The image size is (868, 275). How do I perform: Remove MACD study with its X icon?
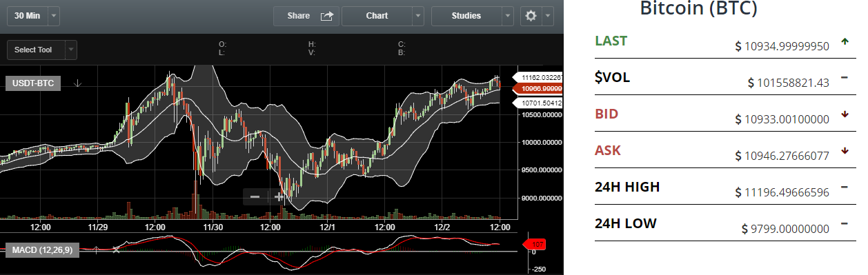[116, 249]
